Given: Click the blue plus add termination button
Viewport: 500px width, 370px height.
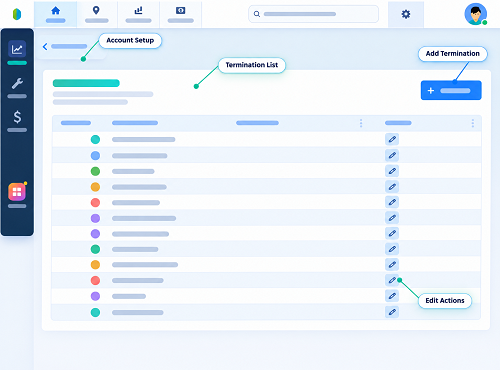Looking at the screenshot, I should click(451, 90).
